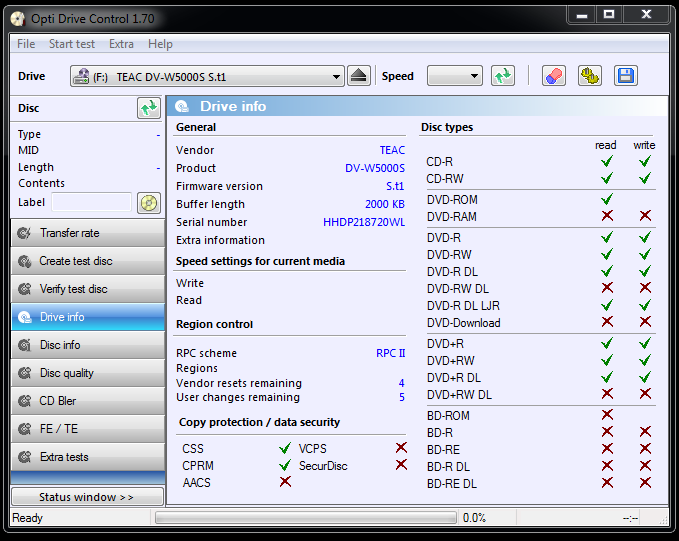Image resolution: width=679 pixels, height=541 pixels.
Task: Click the Extra information label
Action: coord(220,240)
